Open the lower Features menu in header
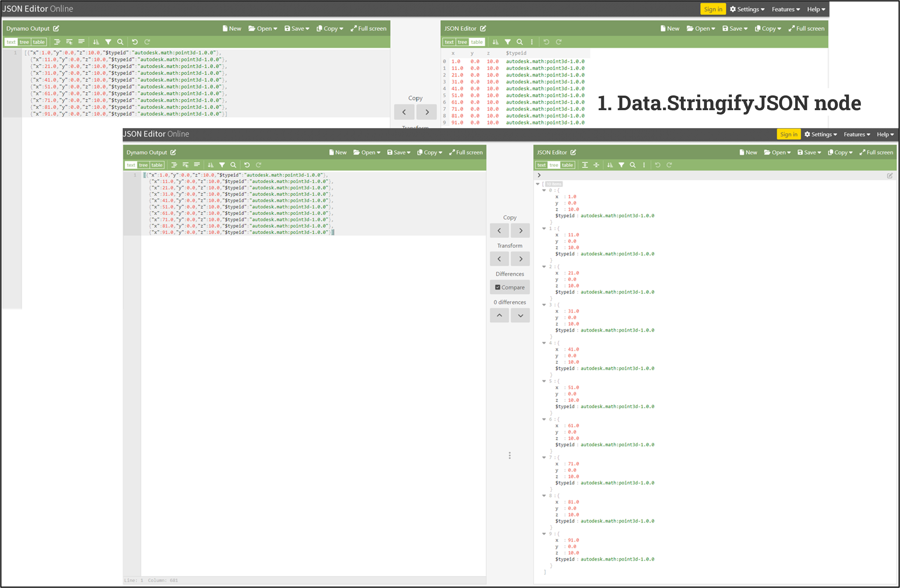The width and height of the screenshot is (900, 588). [x=856, y=134]
